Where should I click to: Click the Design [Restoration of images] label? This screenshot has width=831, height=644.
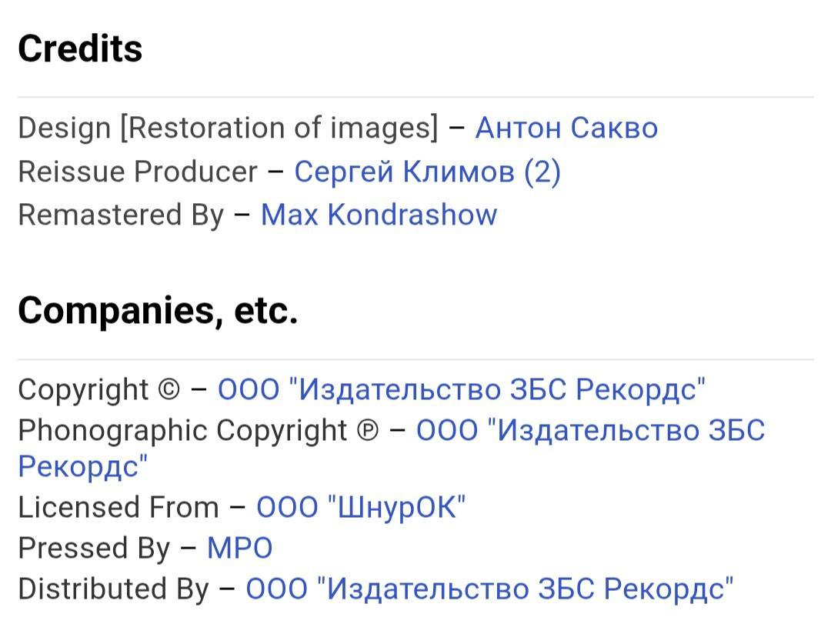[229, 128]
